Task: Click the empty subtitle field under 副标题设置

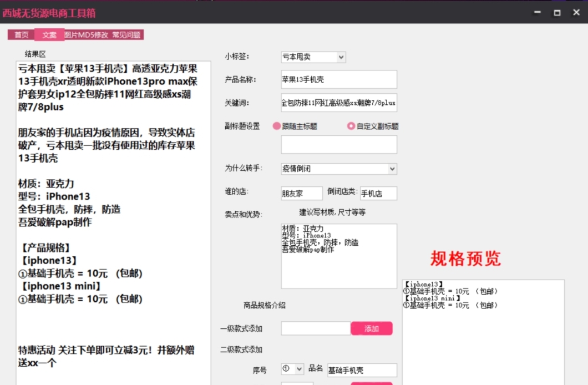Action: 339,144
